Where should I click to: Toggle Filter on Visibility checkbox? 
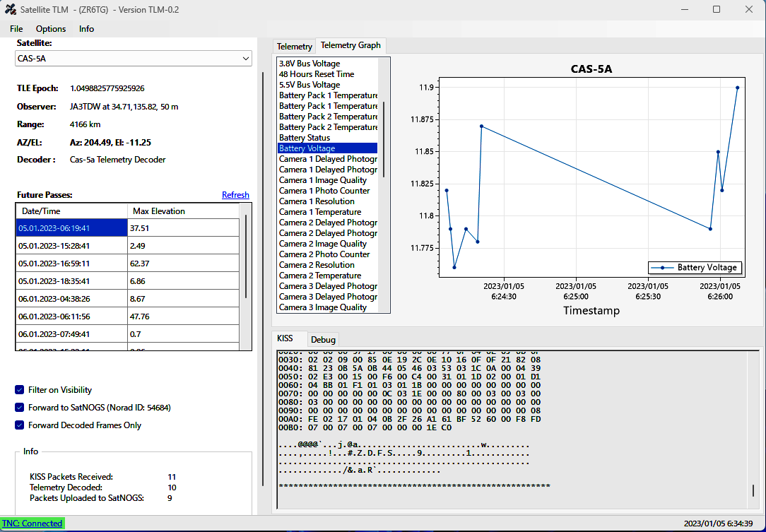tap(20, 390)
